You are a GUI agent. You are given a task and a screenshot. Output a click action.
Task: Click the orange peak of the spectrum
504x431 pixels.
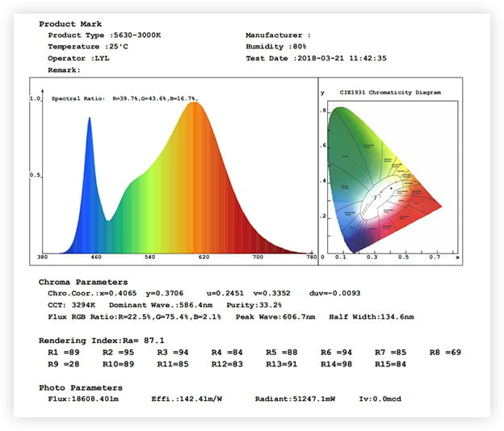coord(194,107)
